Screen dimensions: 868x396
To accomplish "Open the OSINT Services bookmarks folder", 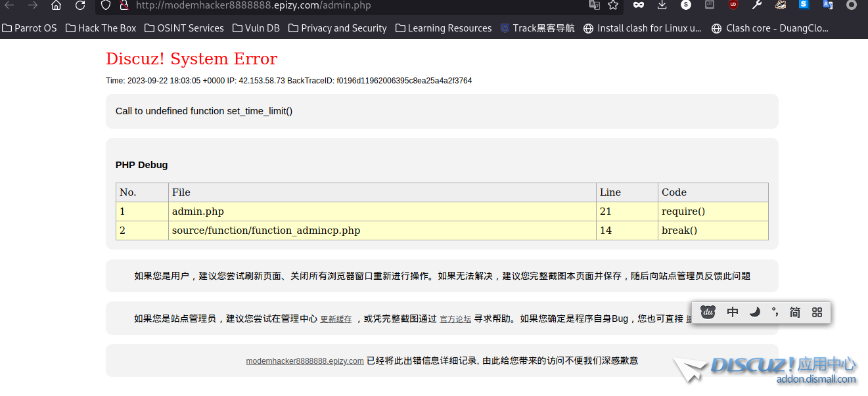I will click(x=184, y=28).
